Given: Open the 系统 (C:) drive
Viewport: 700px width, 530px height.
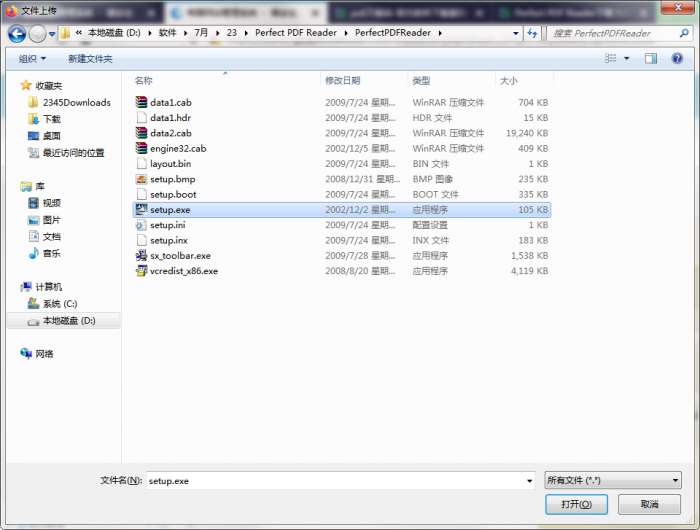Looking at the screenshot, I should [x=60, y=304].
